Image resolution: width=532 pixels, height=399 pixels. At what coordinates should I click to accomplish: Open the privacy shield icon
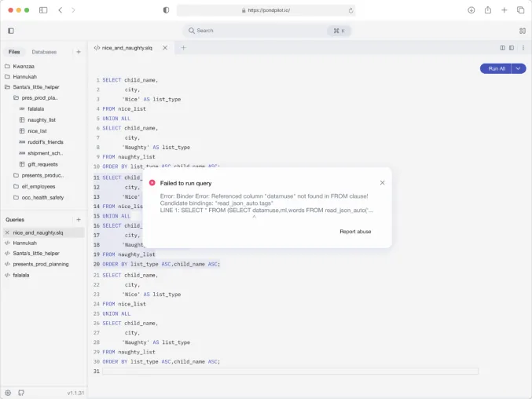pyautogui.click(x=166, y=10)
